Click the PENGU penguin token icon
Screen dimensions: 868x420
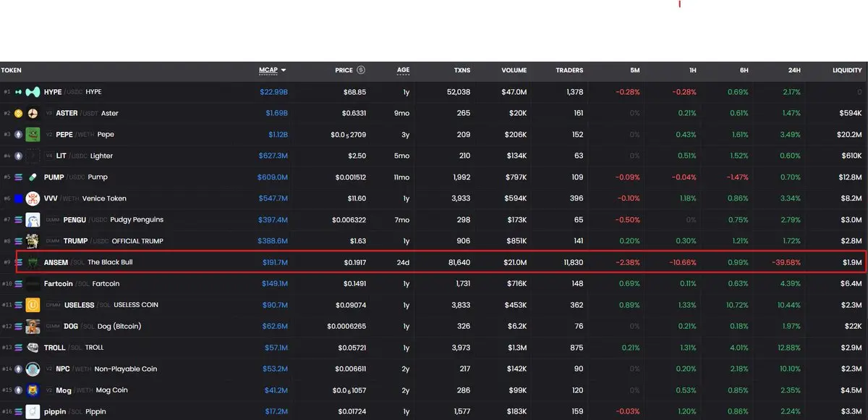coord(33,220)
